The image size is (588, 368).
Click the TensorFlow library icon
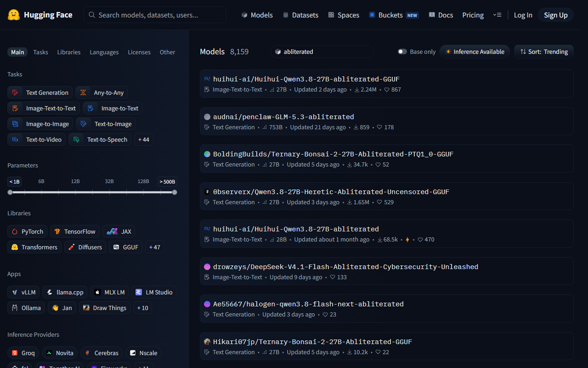58,231
